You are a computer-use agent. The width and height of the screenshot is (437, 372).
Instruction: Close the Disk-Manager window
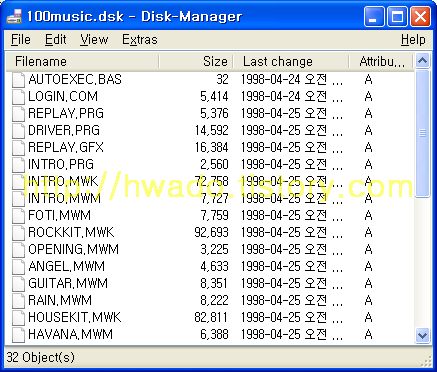420,16
